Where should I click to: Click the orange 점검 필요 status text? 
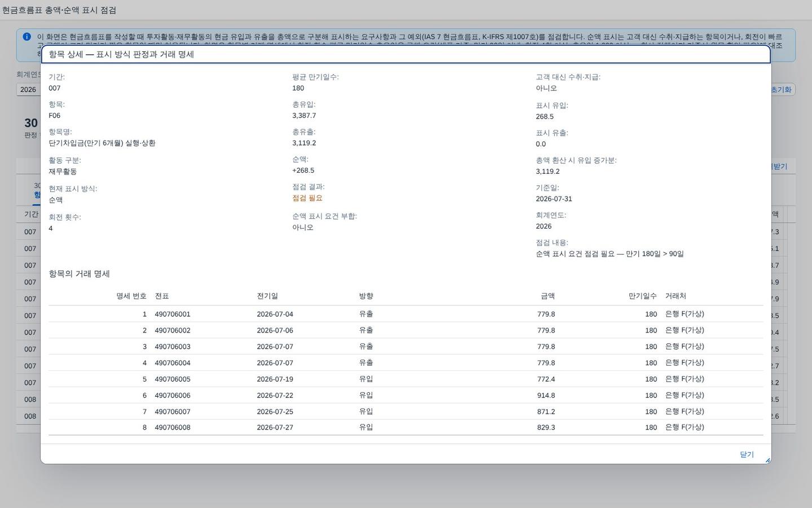click(307, 198)
